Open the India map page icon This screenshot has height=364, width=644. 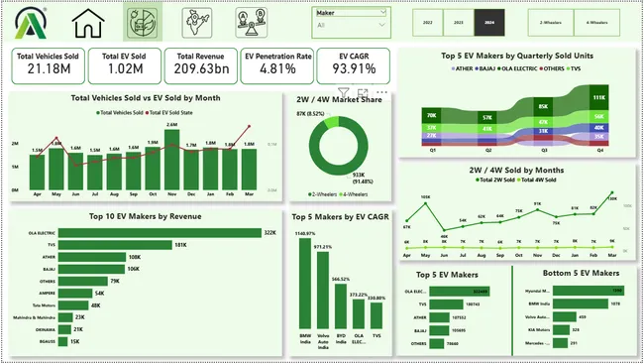tap(197, 23)
